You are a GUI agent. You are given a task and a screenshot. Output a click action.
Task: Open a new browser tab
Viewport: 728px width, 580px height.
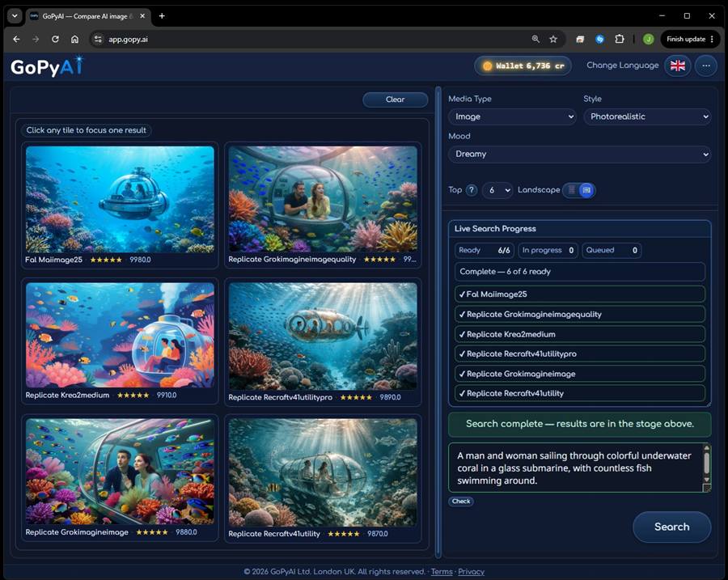tap(162, 16)
